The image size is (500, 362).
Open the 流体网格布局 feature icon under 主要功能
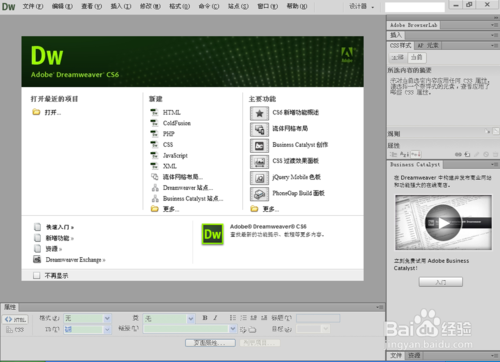(259, 129)
